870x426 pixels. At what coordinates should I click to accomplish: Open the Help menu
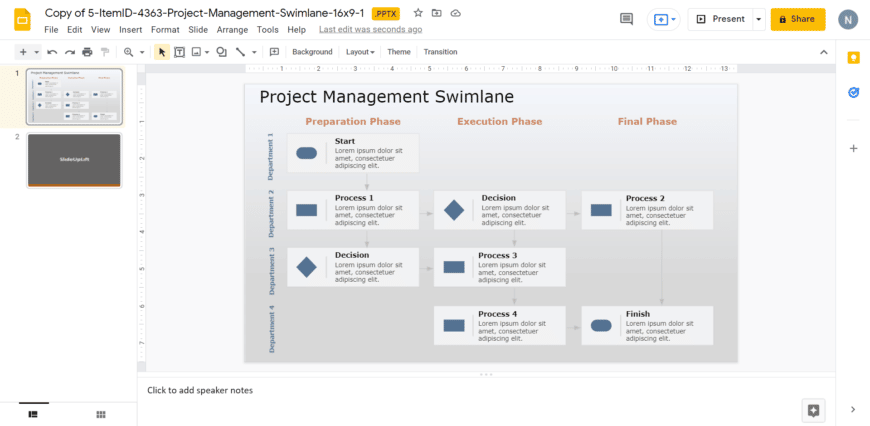point(297,29)
